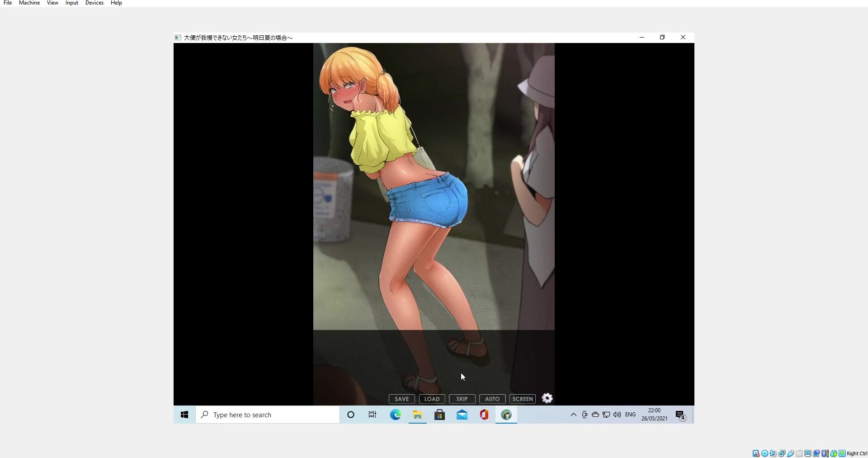
Task: Open the Machine menu
Action: point(29,3)
